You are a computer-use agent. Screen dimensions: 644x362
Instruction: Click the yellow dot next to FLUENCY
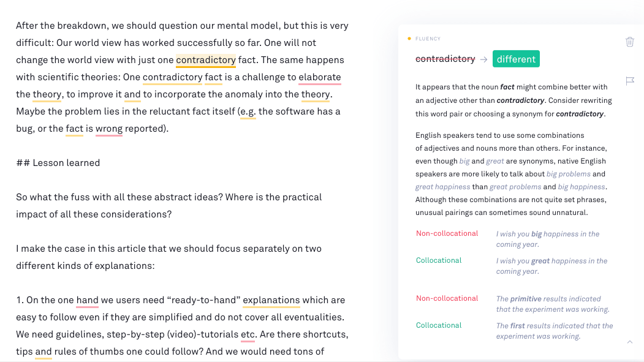click(409, 38)
